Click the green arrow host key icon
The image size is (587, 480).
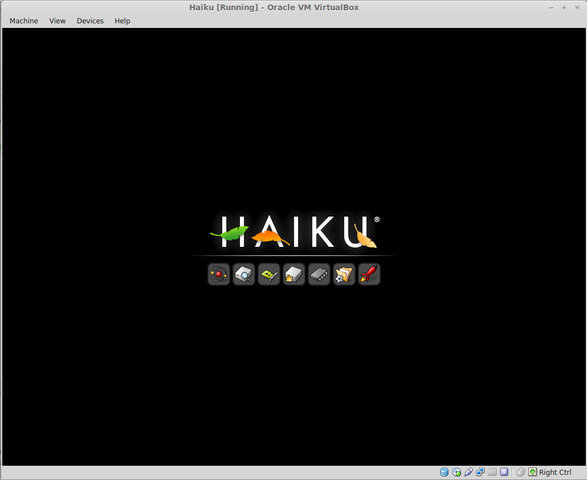533,472
